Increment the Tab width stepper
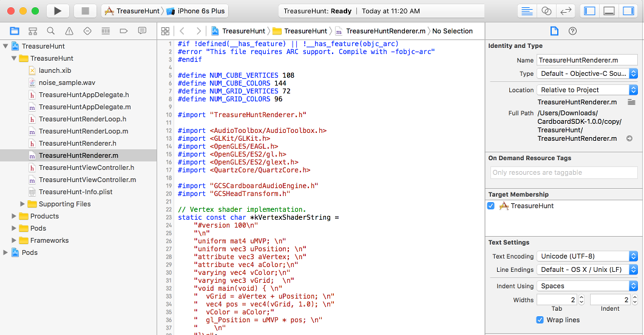644x335 pixels. [581, 297]
